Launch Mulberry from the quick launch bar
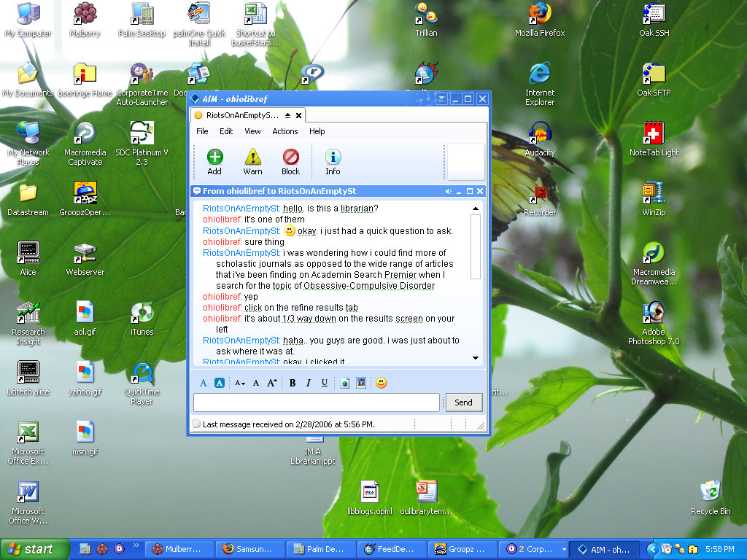Screen dimensions: 747x560 [102, 549]
